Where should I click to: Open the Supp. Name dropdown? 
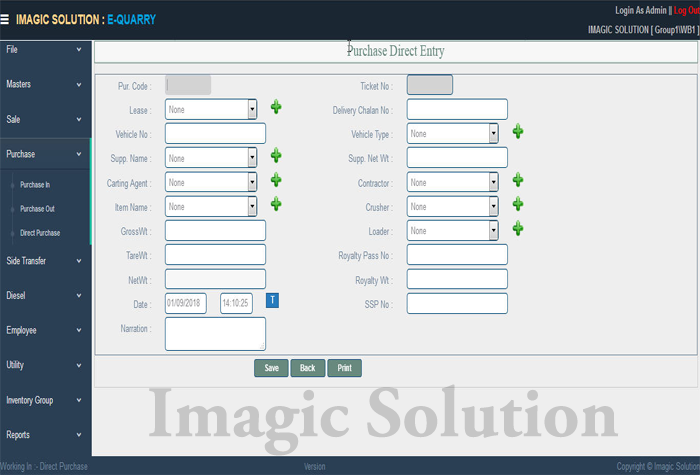pyautogui.click(x=211, y=158)
